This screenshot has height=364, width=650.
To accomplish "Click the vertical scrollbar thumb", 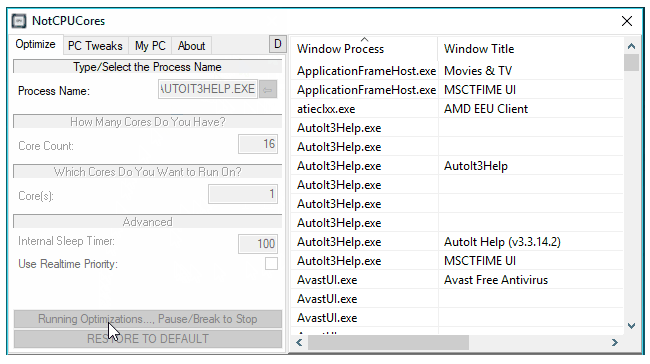I will pos(631,63).
